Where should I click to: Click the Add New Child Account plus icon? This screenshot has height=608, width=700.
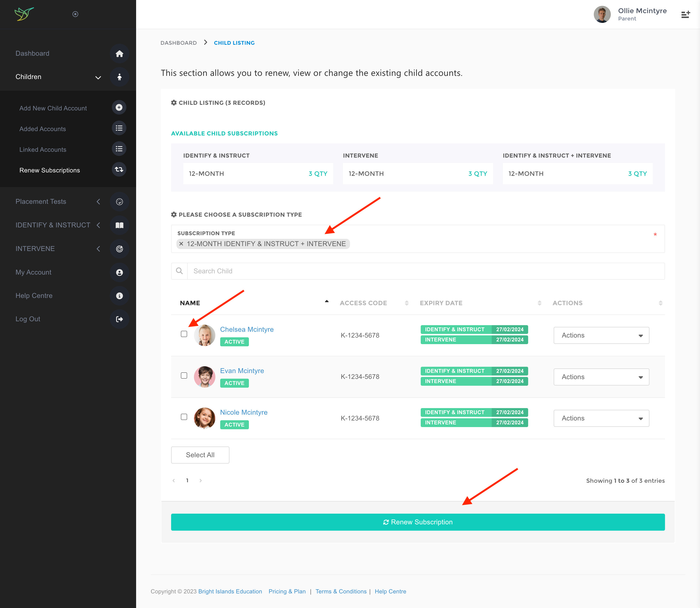(119, 107)
